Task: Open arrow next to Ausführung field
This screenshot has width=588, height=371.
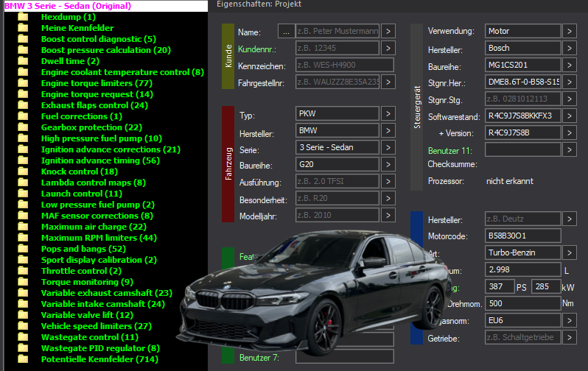Action: (388, 181)
